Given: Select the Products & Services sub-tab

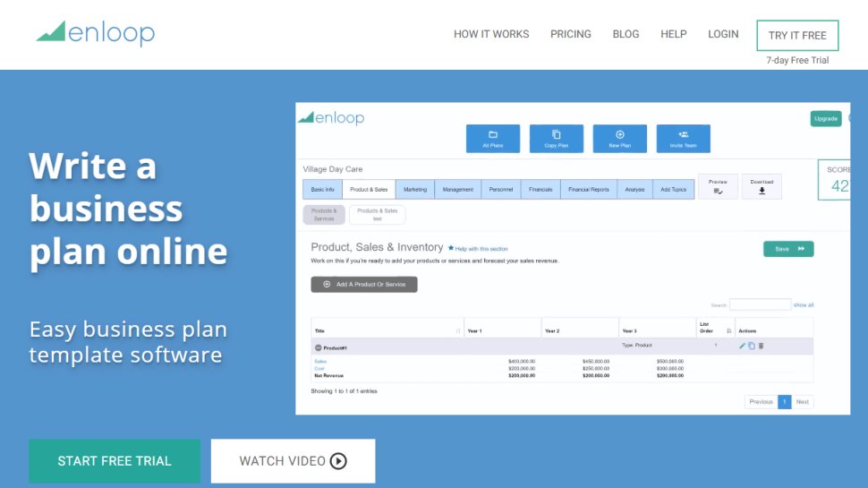Looking at the screenshot, I should click(x=324, y=215).
